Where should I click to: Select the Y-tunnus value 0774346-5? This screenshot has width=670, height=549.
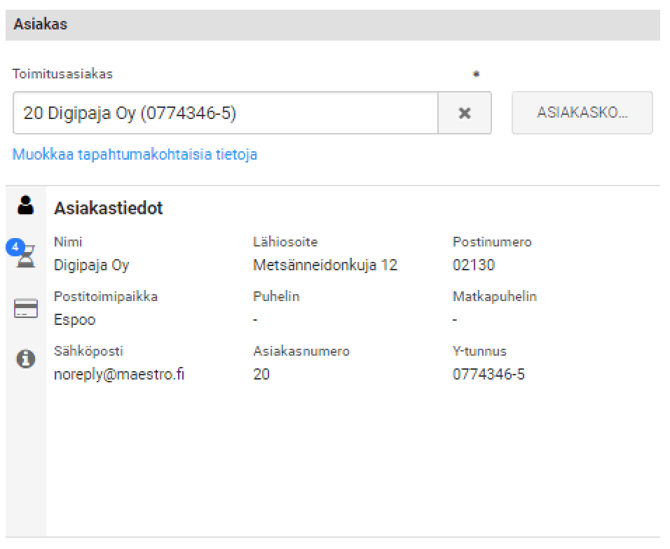[488, 374]
